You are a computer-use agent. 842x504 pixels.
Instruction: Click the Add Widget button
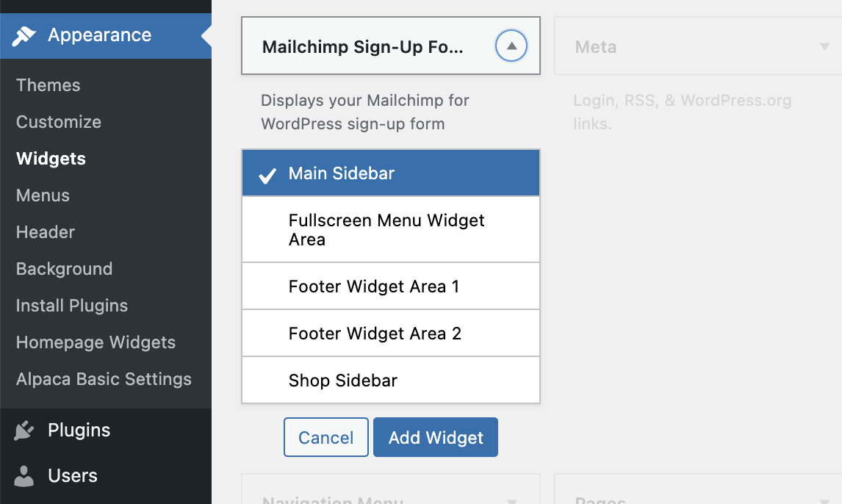click(x=435, y=437)
